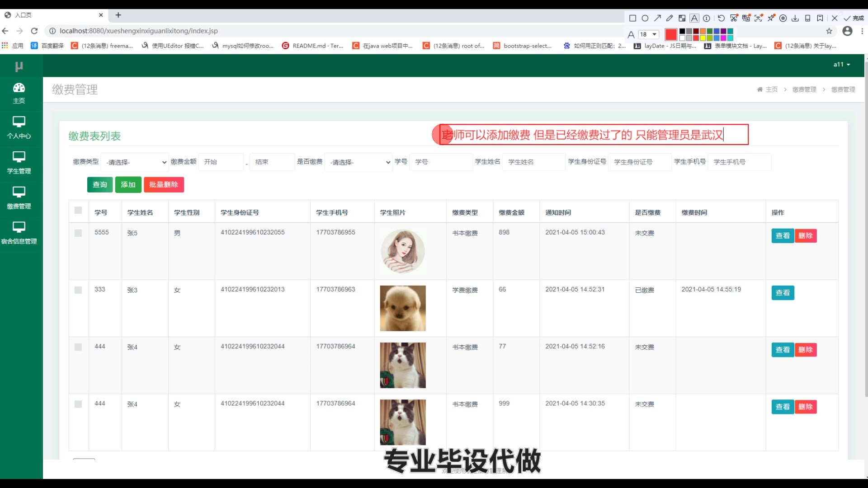Viewport: 868px width, 488px height.
Task: Pick the yellow color swatch
Action: pyautogui.click(x=703, y=38)
